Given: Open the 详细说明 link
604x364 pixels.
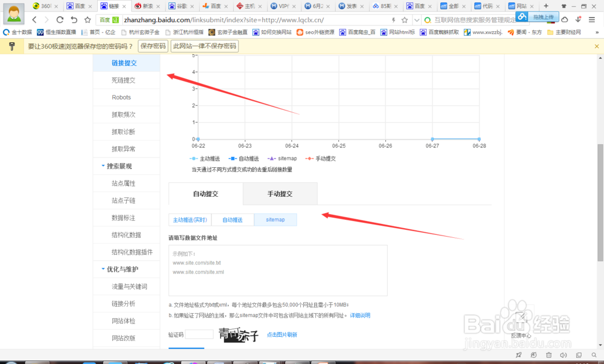Looking at the screenshot, I should point(360,316).
